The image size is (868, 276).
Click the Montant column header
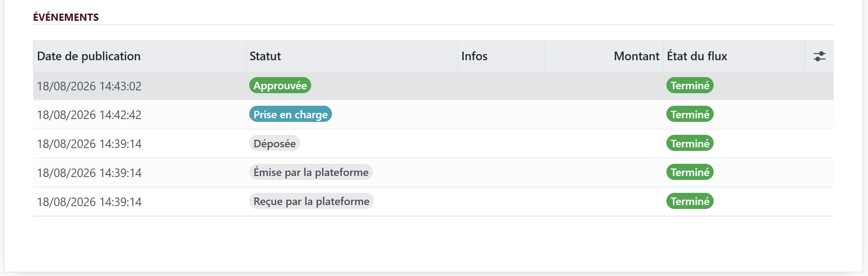click(x=636, y=56)
